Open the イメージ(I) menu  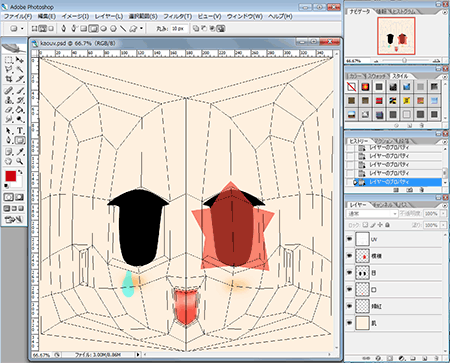pos(75,16)
